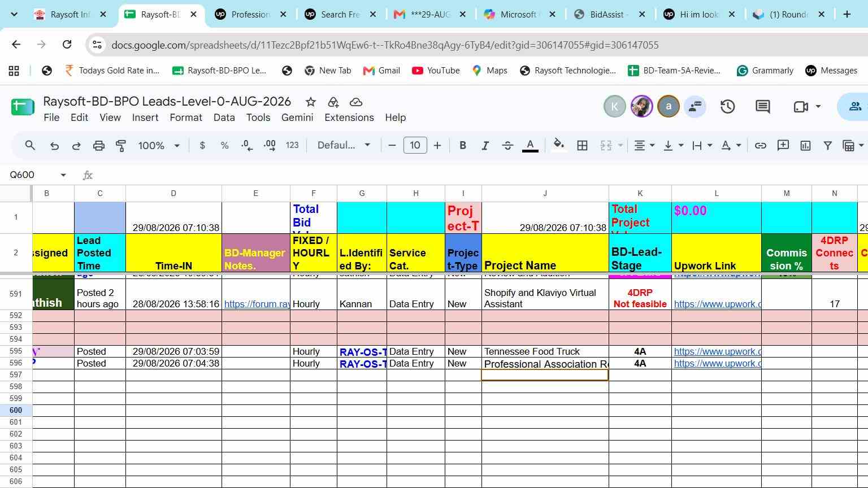The height and width of the screenshot is (488, 868).
Task: Expand the zoom 100% dropdown
Action: (x=159, y=146)
